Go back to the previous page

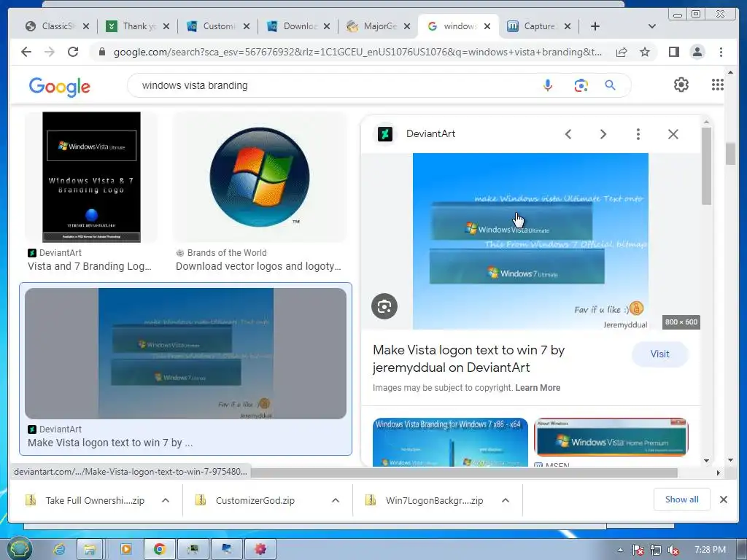click(x=26, y=52)
